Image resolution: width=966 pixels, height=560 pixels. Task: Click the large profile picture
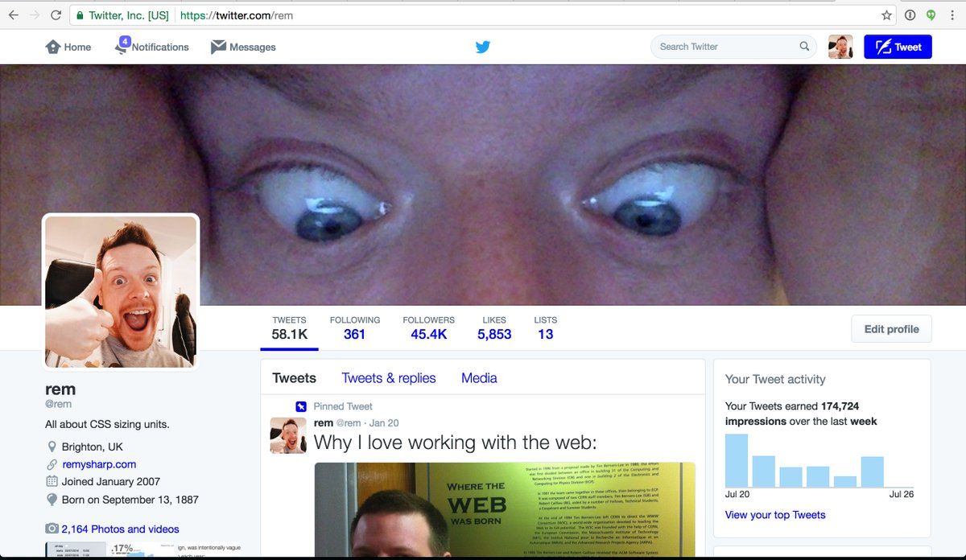click(x=121, y=292)
